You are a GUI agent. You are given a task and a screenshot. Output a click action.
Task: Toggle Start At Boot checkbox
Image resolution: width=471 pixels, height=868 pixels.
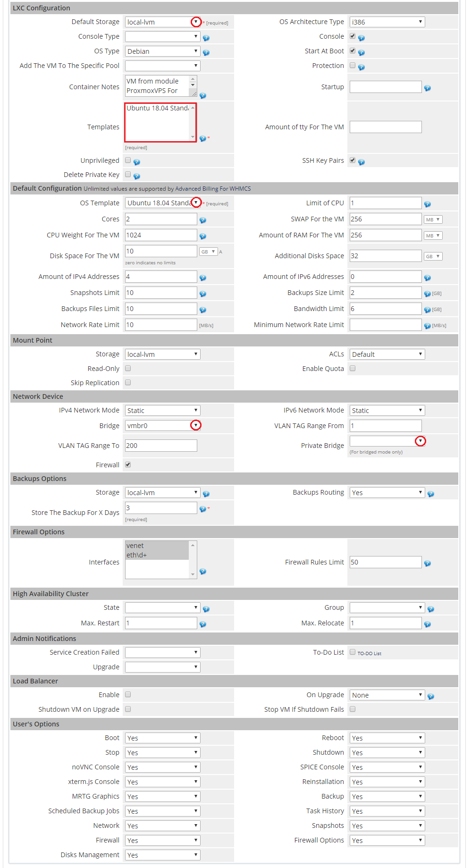[353, 51]
